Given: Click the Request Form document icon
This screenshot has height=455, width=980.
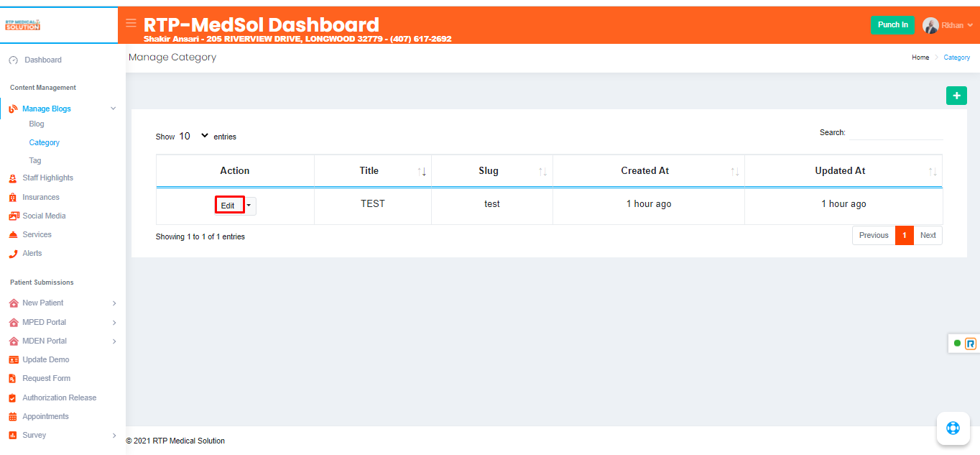Looking at the screenshot, I should (x=13, y=379).
